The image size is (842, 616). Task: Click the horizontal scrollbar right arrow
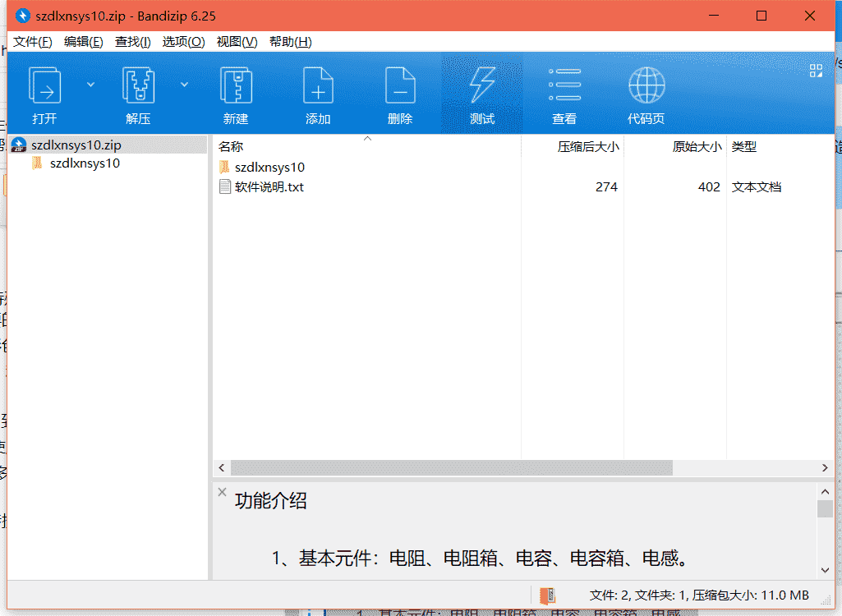tap(825, 468)
